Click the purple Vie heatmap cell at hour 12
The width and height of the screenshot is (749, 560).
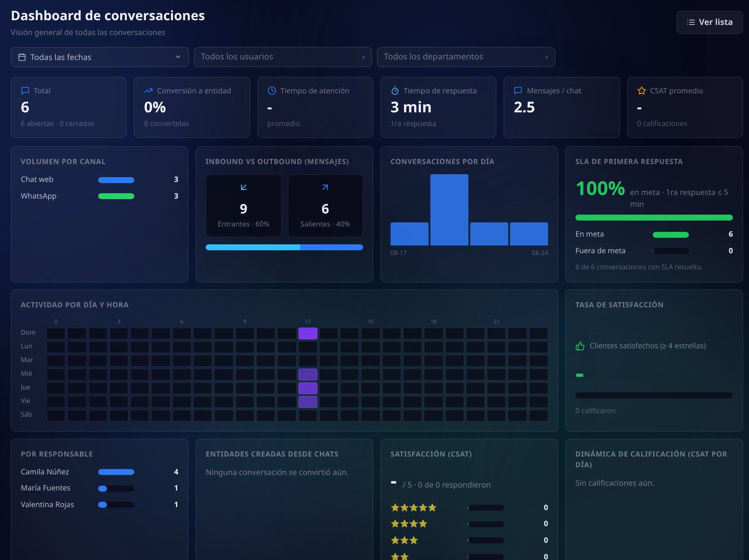click(x=307, y=402)
